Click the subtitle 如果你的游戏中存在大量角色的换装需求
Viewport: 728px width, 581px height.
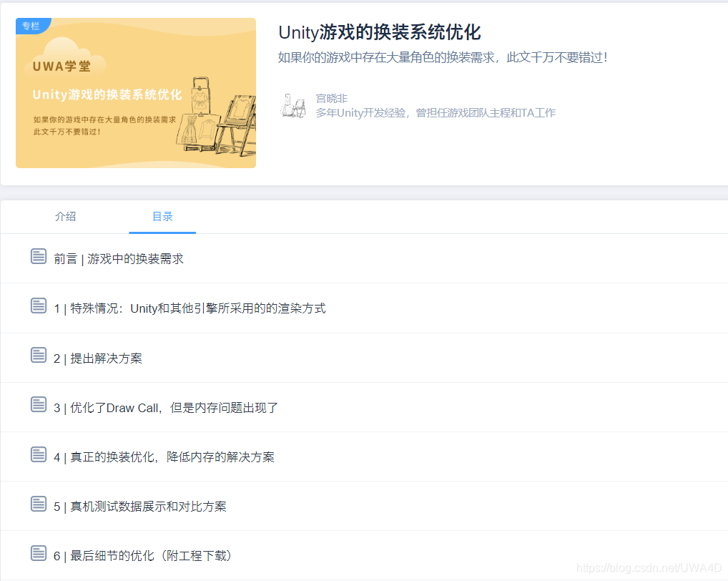click(x=443, y=57)
